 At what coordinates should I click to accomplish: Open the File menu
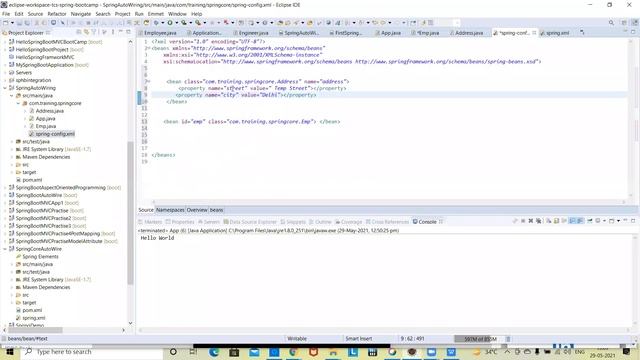click(x=6, y=14)
